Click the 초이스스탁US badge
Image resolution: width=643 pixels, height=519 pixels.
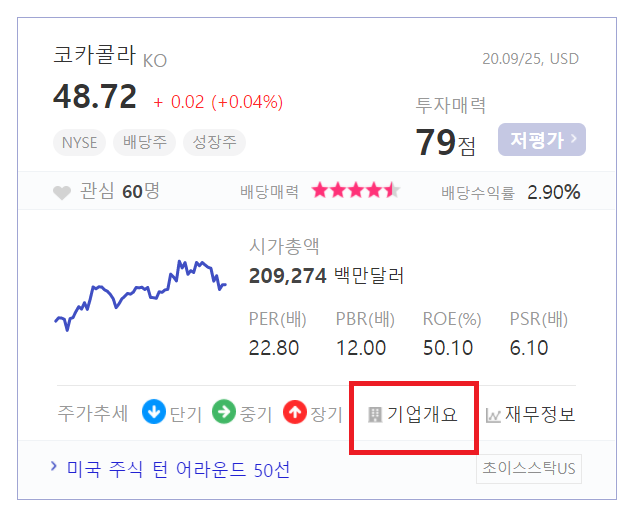tap(529, 469)
